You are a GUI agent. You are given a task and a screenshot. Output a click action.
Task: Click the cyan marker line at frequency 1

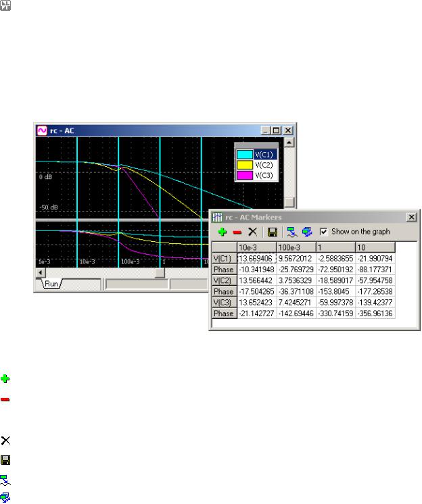pyautogui.click(x=160, y=202)
